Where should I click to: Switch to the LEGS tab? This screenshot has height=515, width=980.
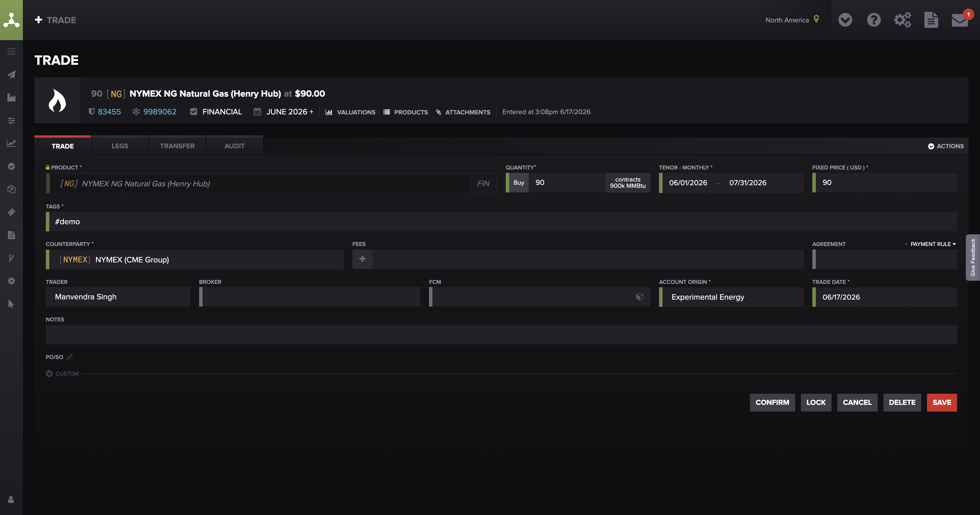(120, 146)
